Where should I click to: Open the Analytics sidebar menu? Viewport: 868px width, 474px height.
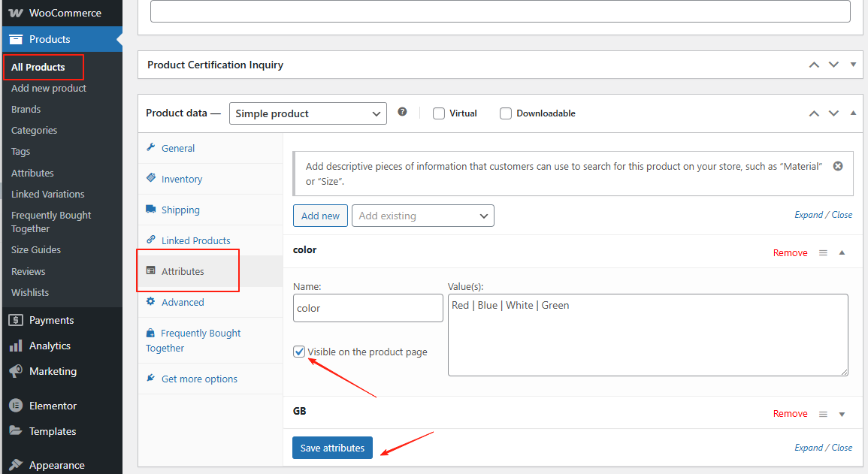coord(50,346)
